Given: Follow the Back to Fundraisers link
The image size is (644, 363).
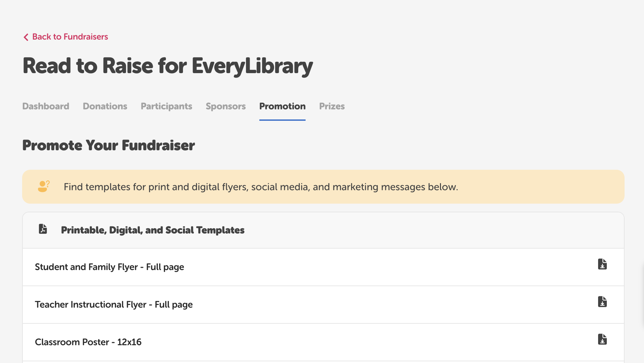Looking at the screenshot, I should [70, 37].
